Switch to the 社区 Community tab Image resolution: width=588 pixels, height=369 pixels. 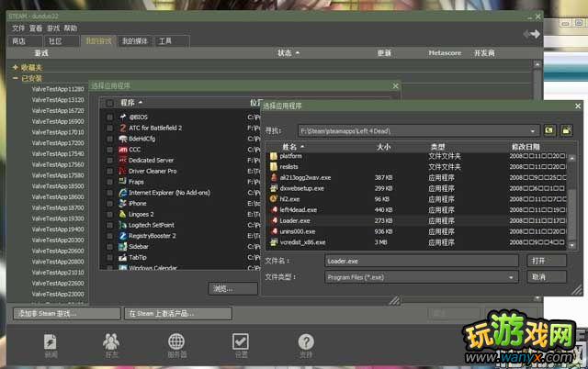62,41
